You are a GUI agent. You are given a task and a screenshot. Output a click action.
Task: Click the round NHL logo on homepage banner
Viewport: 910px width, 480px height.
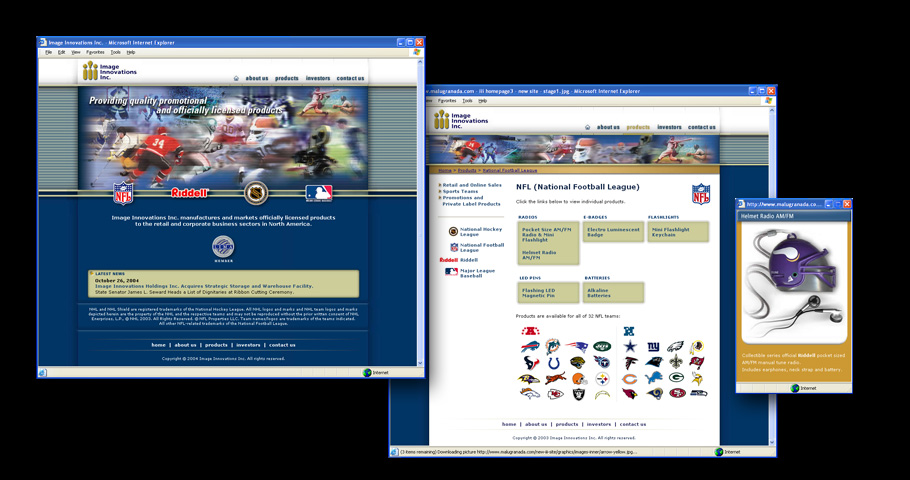256,193
